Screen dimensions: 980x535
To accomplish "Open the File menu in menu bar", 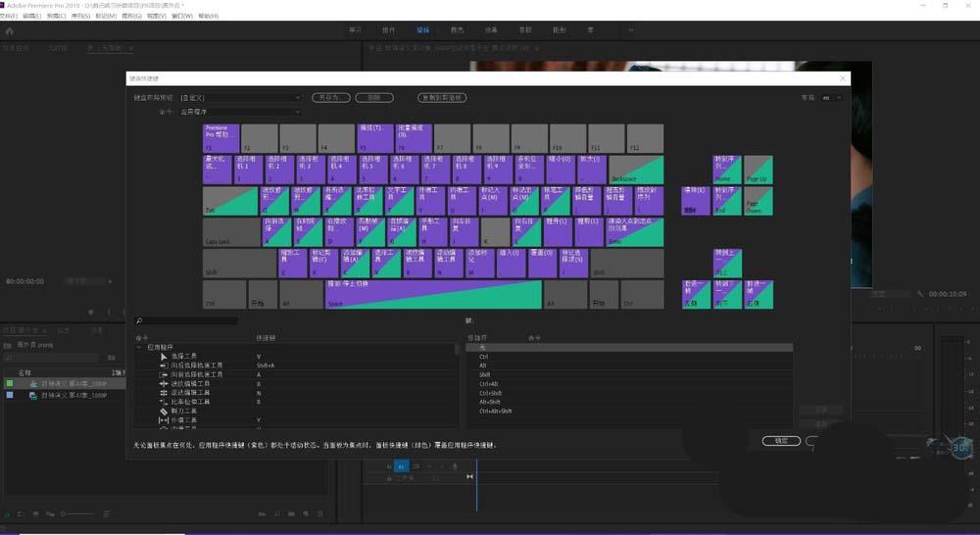I will (9, 16).
